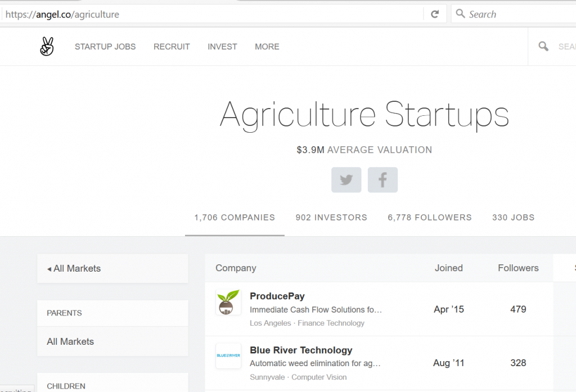The image size is (576, 392).
Task: Sort the list by Followers column
Action: click(518, 268)
